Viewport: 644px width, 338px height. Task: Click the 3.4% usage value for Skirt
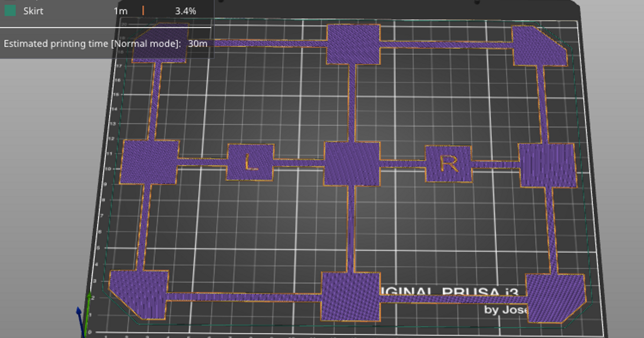[185, 10]
